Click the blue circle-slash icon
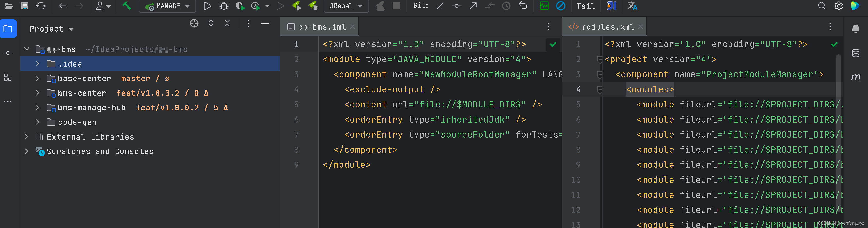Screen dimensions: 868x228 (561, 6)
